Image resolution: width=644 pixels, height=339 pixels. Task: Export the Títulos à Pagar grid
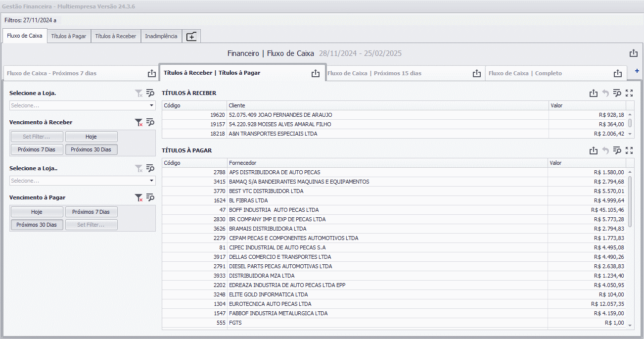coord(594,150)
